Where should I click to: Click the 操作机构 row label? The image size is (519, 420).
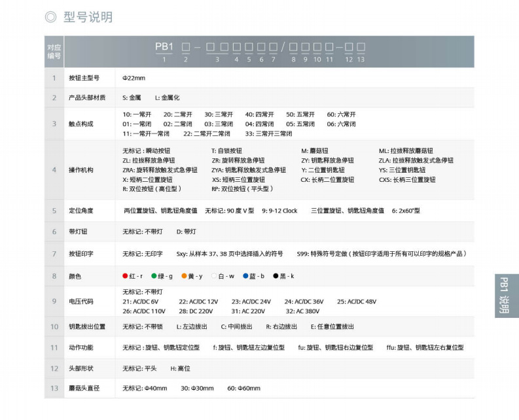(81, 170)
